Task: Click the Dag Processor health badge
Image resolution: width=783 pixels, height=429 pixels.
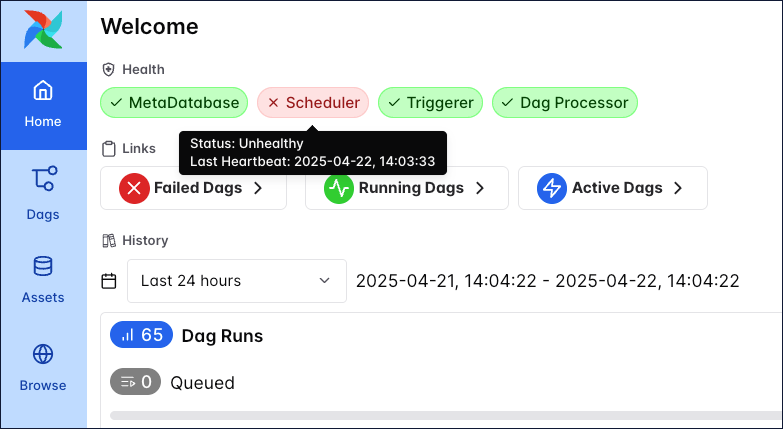Action: [x=564, y=102]
